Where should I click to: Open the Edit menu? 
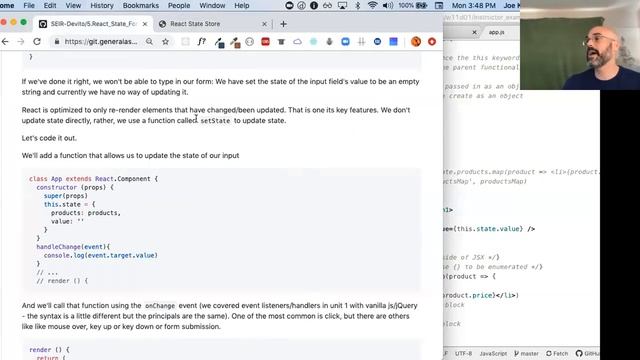tap(50, 5)
